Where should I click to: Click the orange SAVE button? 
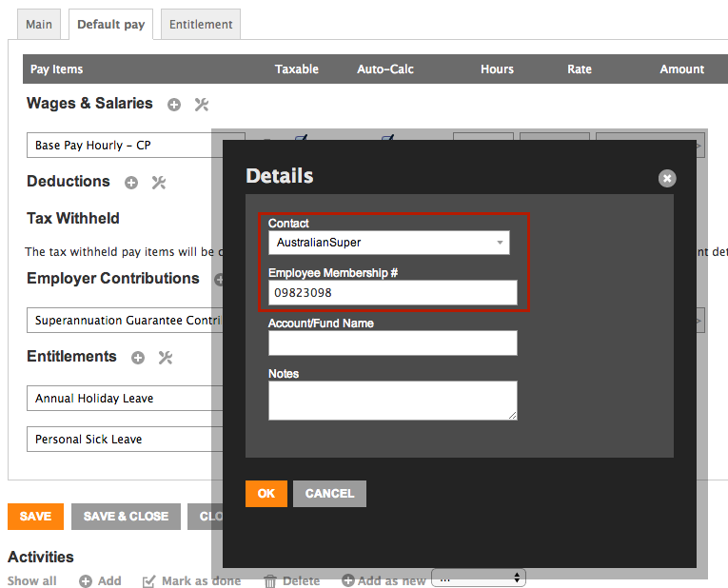pos(36,517)
